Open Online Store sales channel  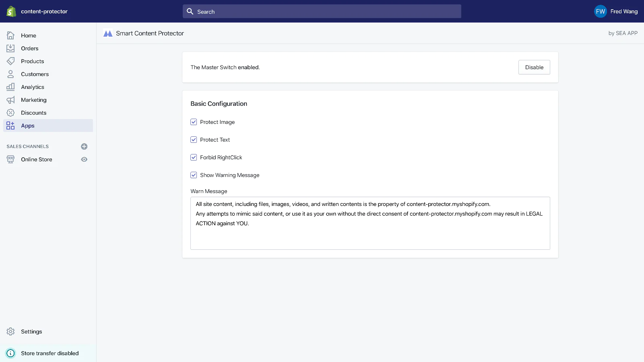tap(37, 159)
